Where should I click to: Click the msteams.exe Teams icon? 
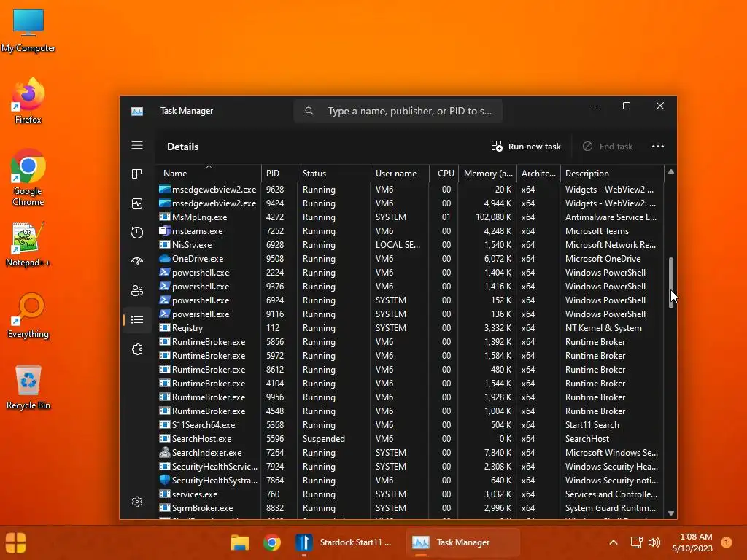pos(164,231)
